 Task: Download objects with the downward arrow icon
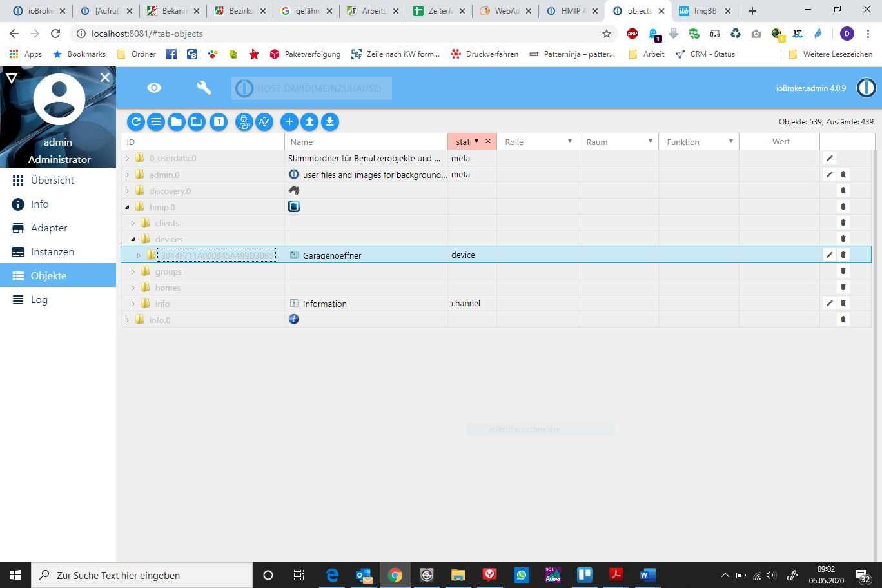tap(329, 122)
